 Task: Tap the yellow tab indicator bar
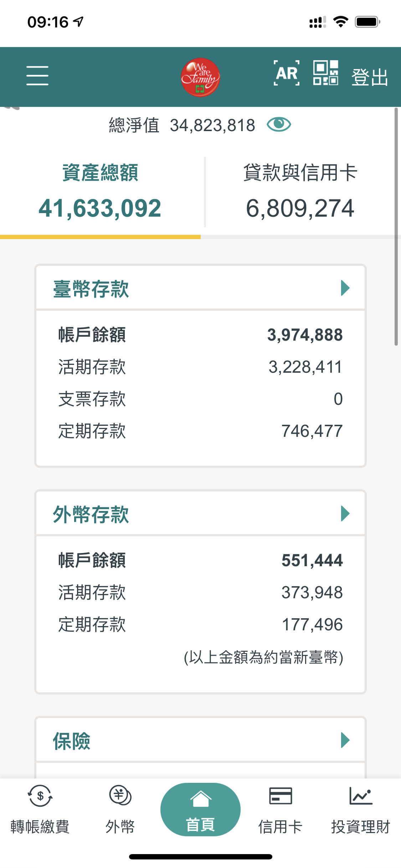tap(100, 237)
